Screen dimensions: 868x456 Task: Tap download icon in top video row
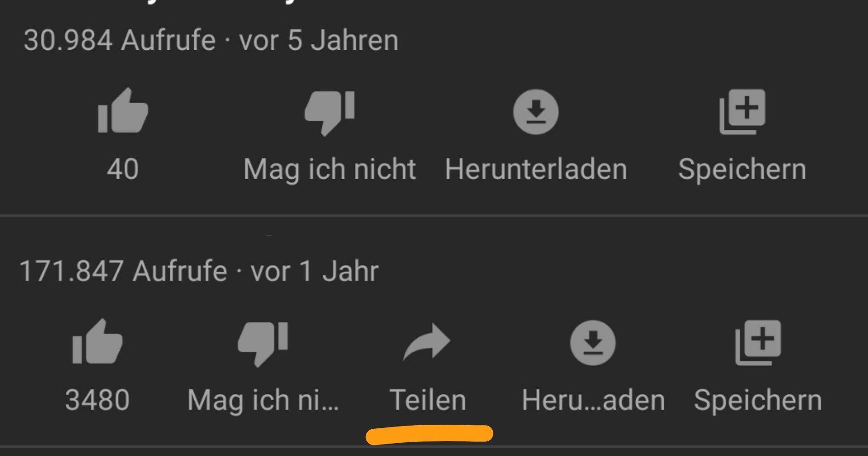[x=536, y=112]
